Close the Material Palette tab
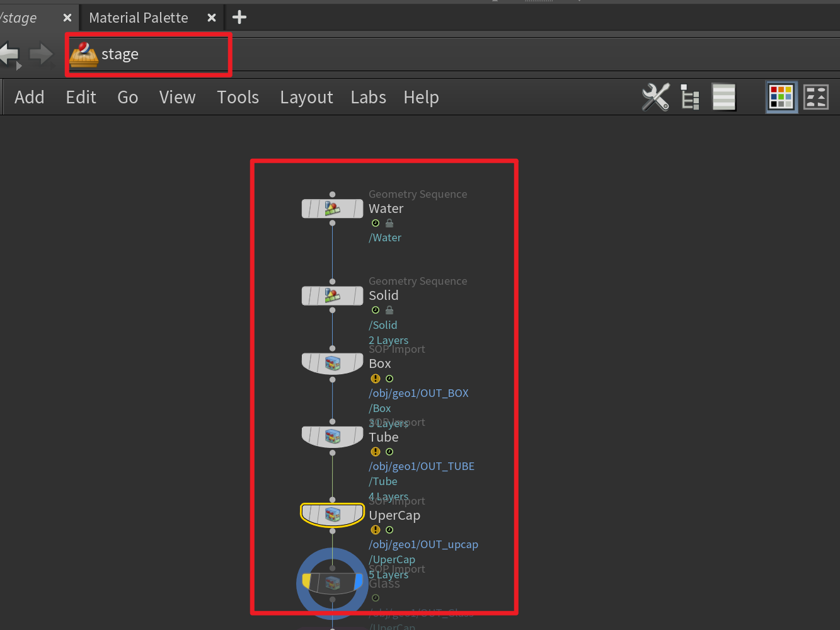 (212, 18)
